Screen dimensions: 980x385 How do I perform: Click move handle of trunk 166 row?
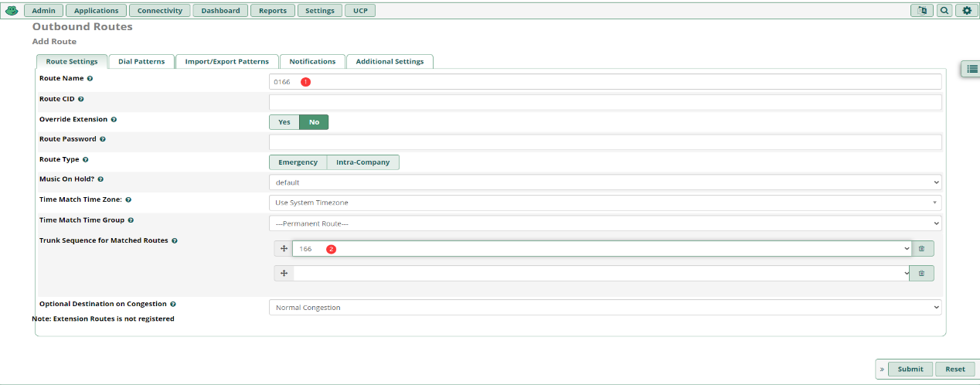[284, 249]
